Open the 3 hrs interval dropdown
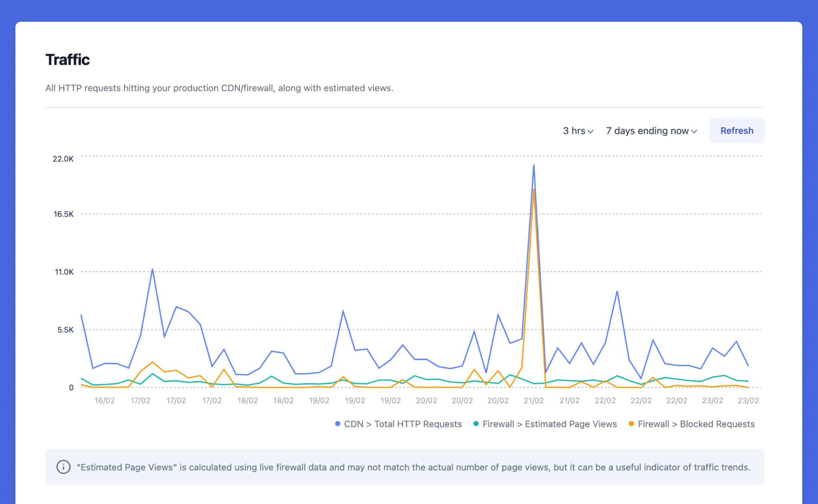The image size is (818, 504). pyautogui.click(x=574, y=131)
